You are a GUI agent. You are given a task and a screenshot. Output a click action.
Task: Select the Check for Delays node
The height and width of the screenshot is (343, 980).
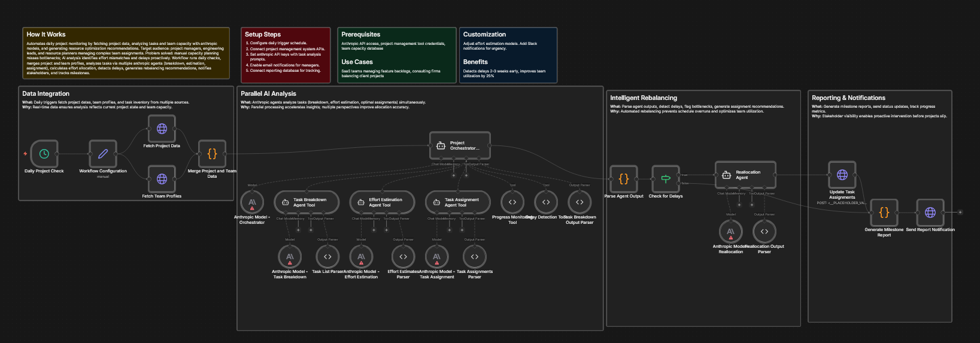click(x=665, y=179)
